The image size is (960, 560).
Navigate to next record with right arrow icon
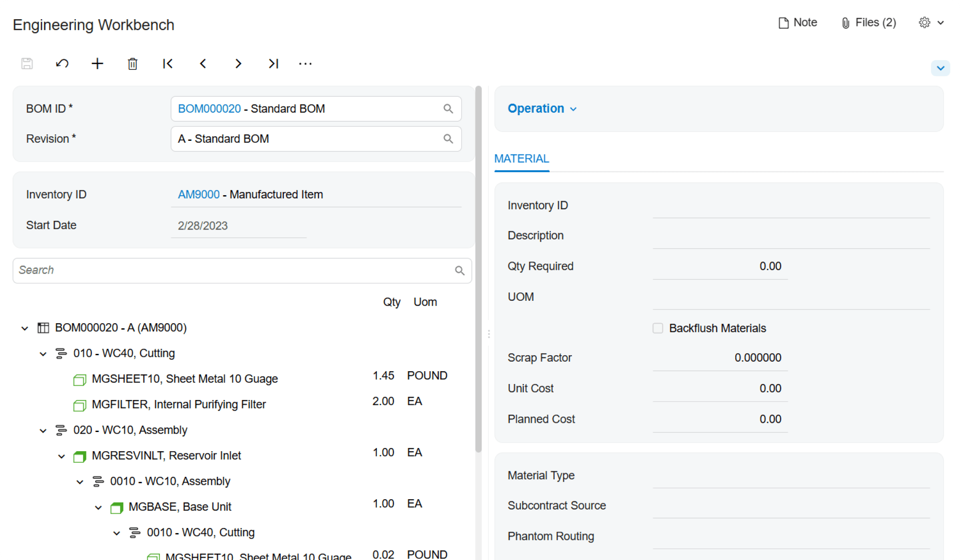point(238,64)
